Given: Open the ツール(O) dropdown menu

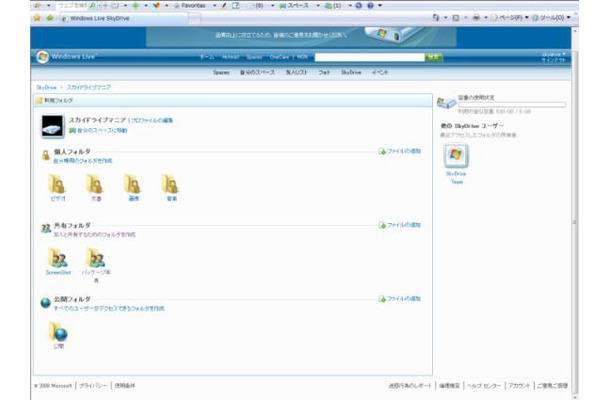Looking at the screenshot, I should (x=551, y=18).
